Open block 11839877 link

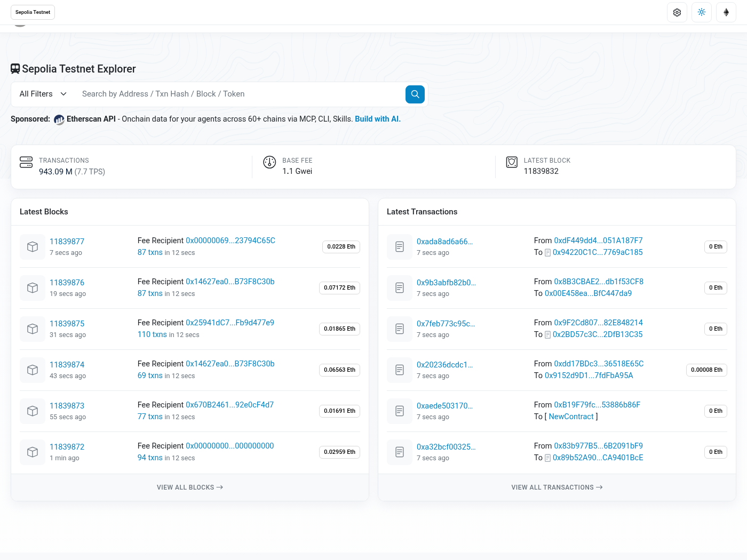click(x=67, y=242)
